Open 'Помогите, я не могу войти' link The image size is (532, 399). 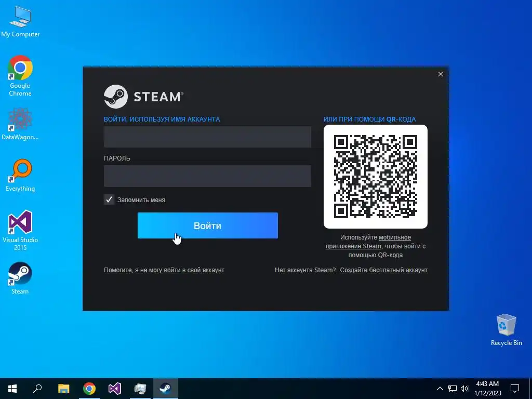coord(164,270)
